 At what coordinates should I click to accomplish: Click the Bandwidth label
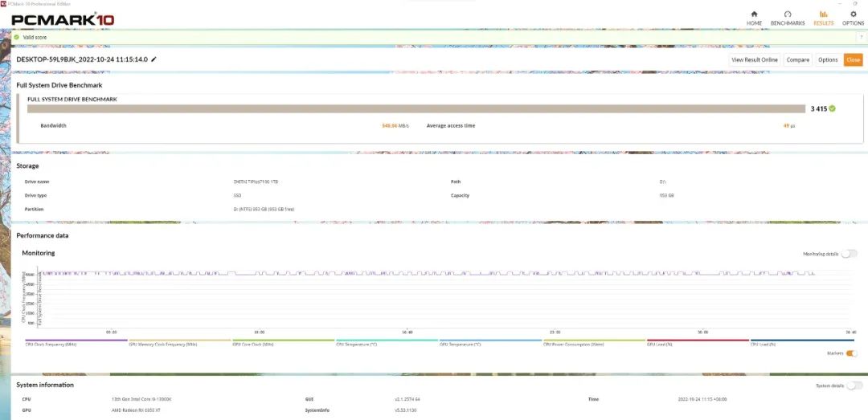[53, 125]
